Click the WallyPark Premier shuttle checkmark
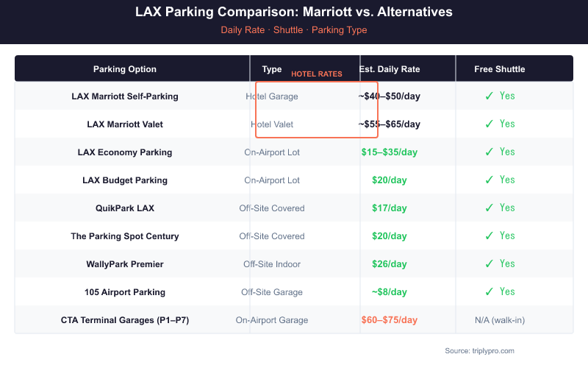 click(489, 263)
